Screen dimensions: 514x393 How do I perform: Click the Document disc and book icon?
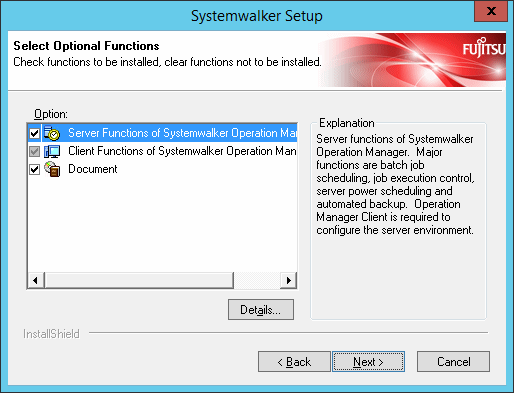(52, 169)
